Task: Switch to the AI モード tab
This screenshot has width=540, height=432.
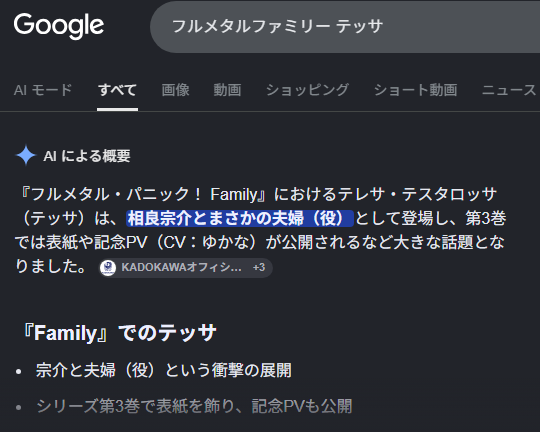Action: [43, 90]
